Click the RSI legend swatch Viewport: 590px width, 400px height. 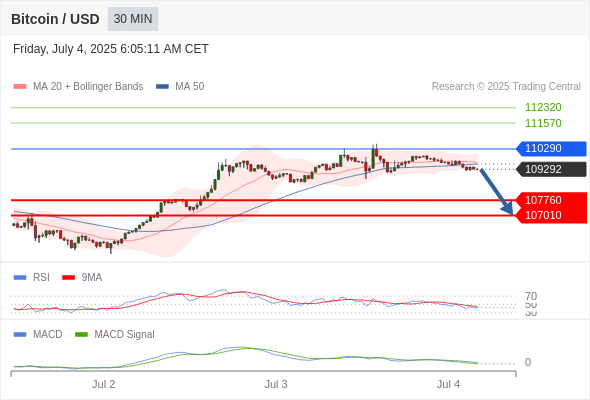pyautogui.click(x=20, y=278)
